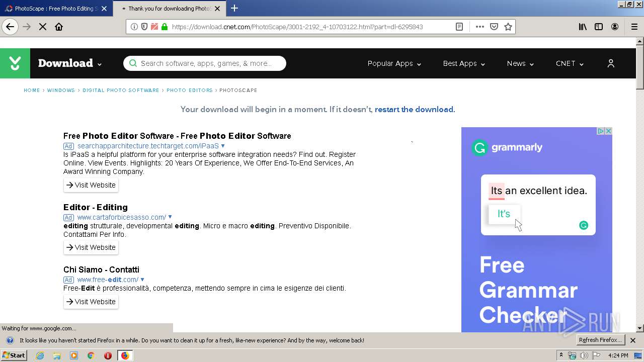
Task: Open tracking protection shield icon
Action: pos(144,27)
